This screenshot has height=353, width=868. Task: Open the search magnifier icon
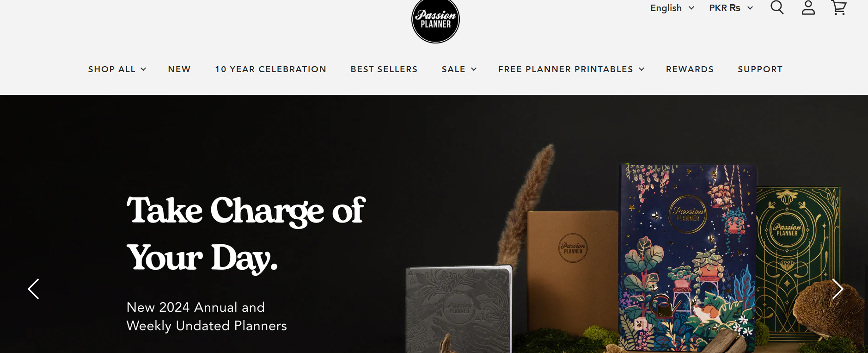[x=777, y=7]
